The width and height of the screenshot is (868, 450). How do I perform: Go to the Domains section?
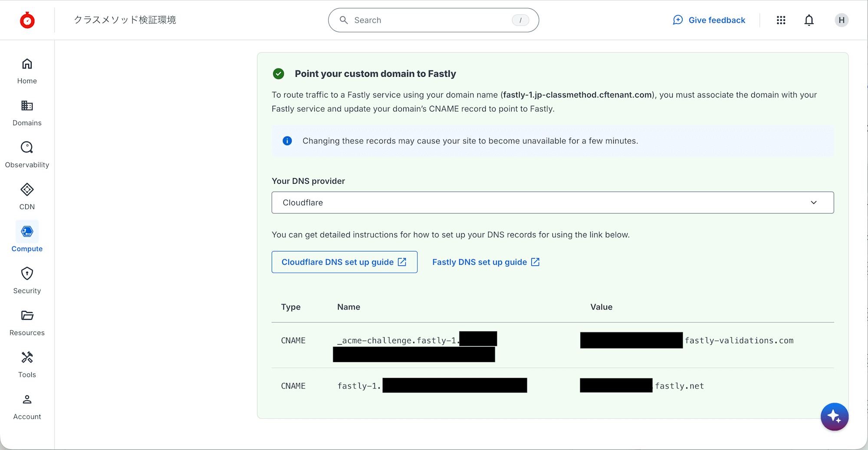point(27,113)
